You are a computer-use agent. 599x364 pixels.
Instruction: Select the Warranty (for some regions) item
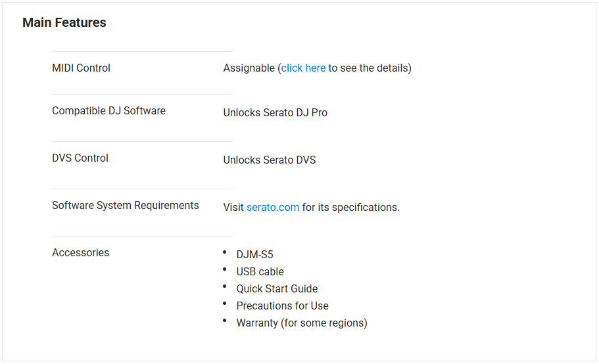tap(301, 323)
